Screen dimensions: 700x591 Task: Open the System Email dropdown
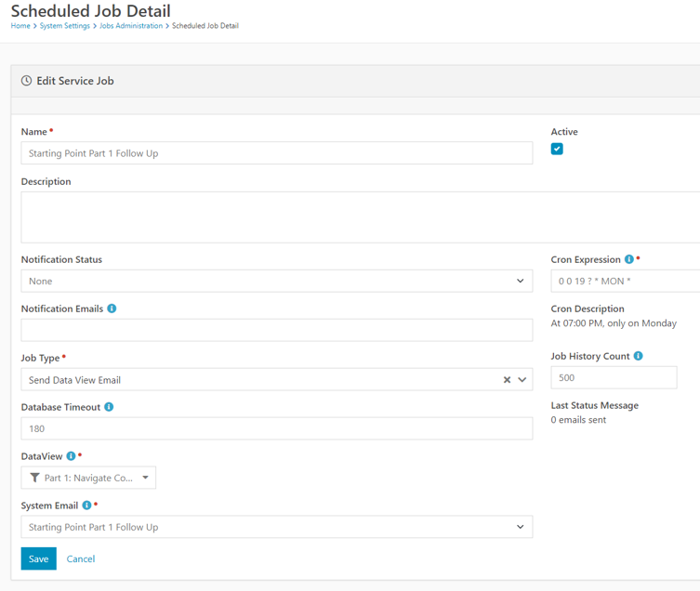tap(277, 527)
